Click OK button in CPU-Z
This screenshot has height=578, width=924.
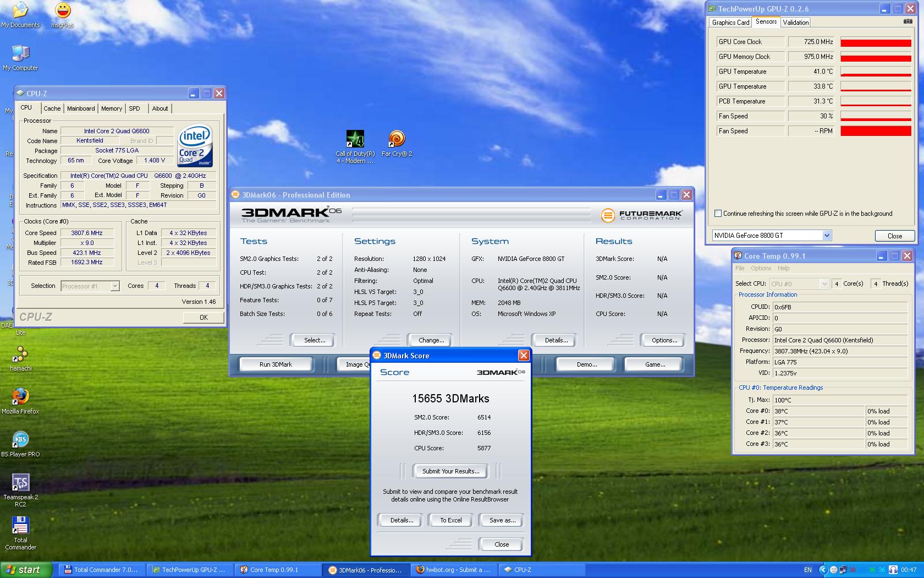point(204,317)
